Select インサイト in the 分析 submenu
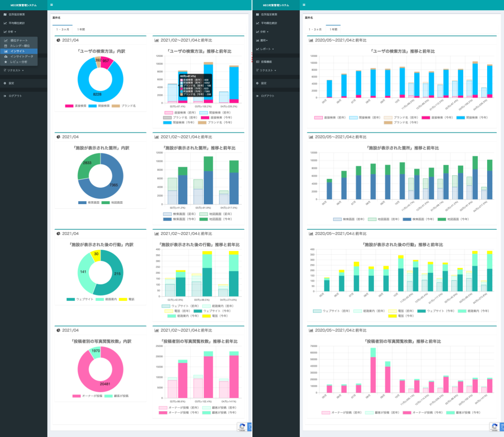 [x=19, y=51]
